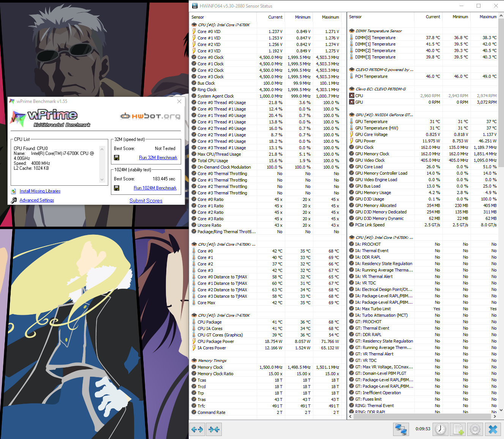The height and width of the screenshot is (439, 504).
Task: Click the icon of Memory Clock row
Action: pos(194,367)
